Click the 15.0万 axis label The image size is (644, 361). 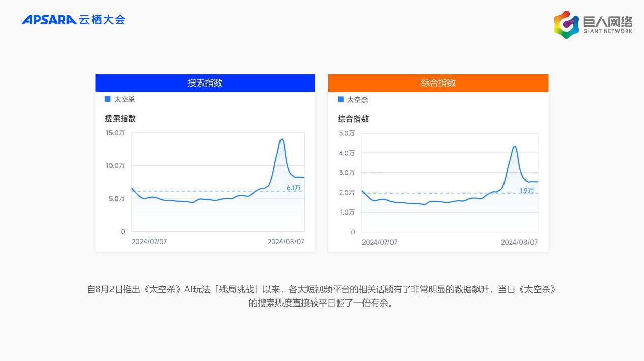(115, 133)
